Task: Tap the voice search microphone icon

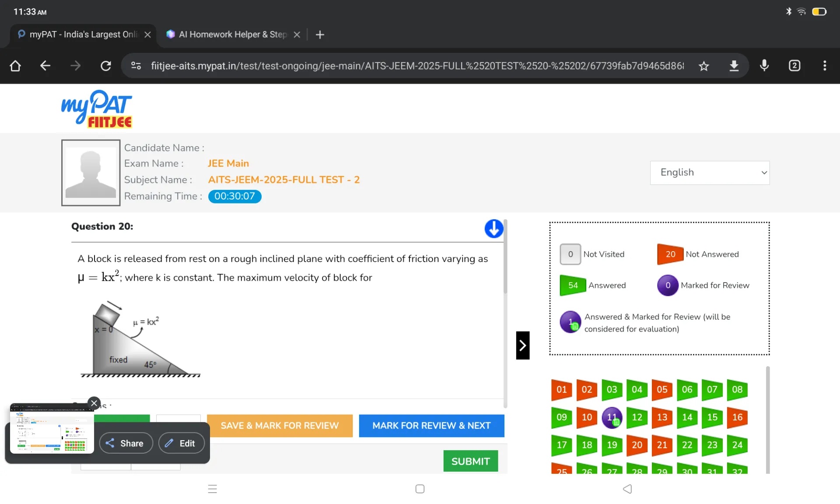Action: (x=764, y=66)
